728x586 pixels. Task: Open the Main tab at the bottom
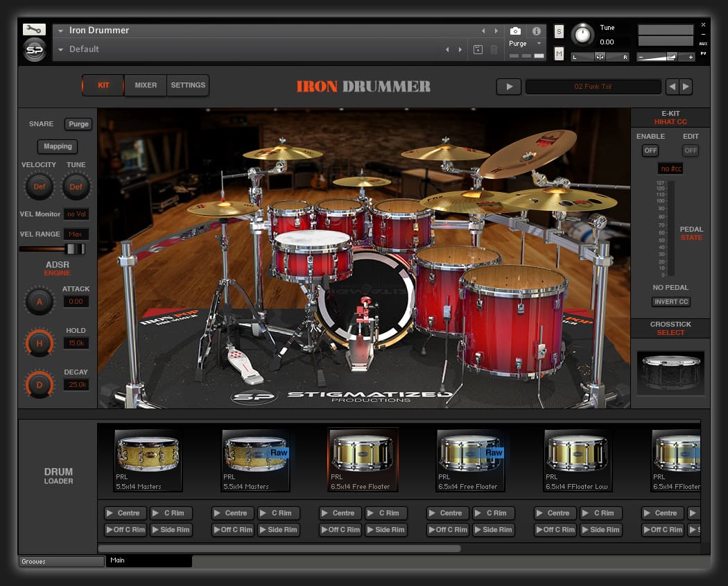click(x=148, y=560)
